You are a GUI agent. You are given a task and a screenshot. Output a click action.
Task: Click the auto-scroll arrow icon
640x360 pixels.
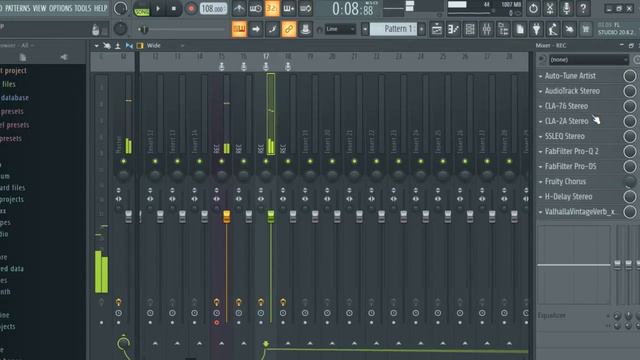tap(256, 29)
